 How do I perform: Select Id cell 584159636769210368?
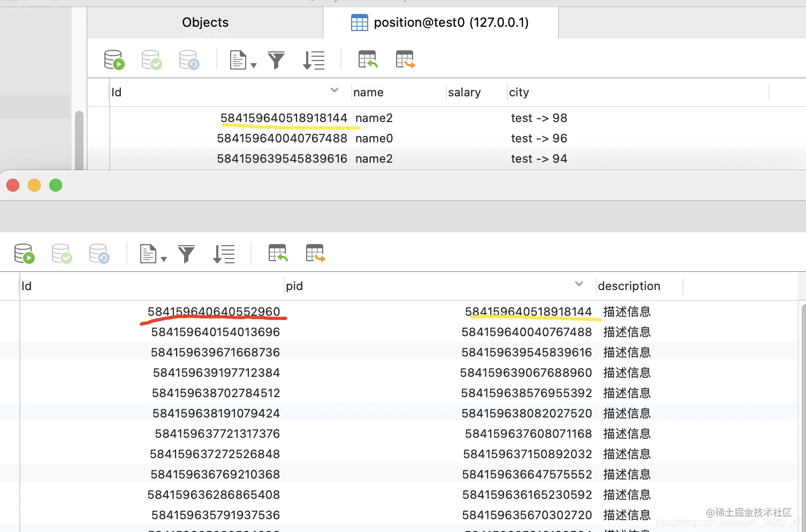pyautogui.click(x=215, y=475)
